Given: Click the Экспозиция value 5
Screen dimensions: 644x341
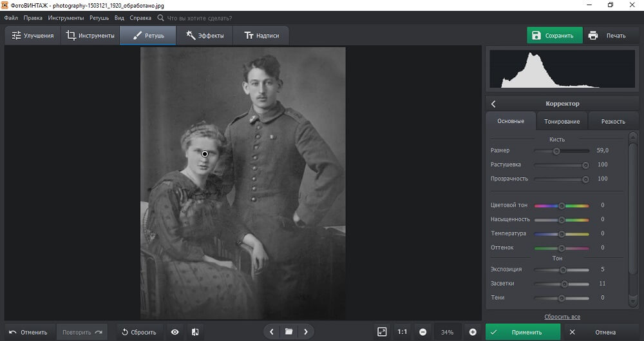Looking at the screenshot, I should [x=603, y=269].
